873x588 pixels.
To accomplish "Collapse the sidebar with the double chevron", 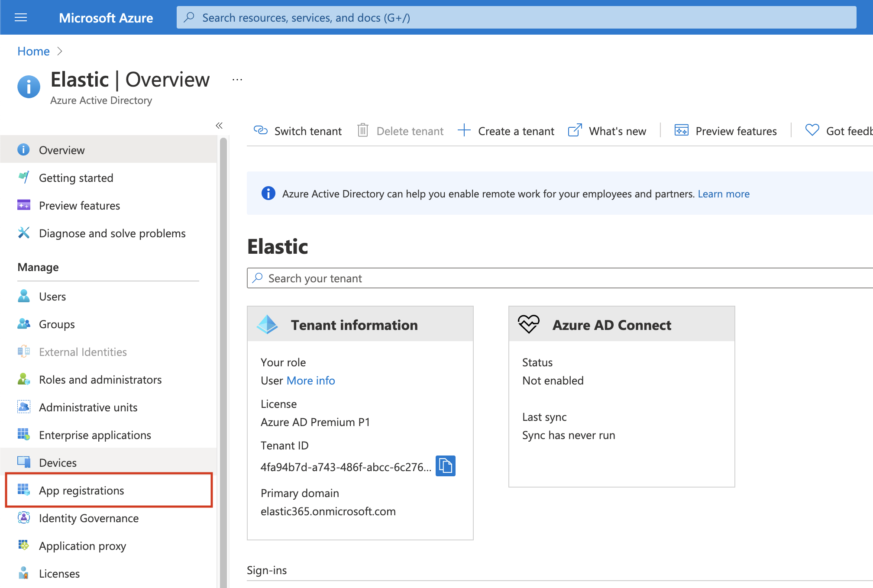I will 219,126.
